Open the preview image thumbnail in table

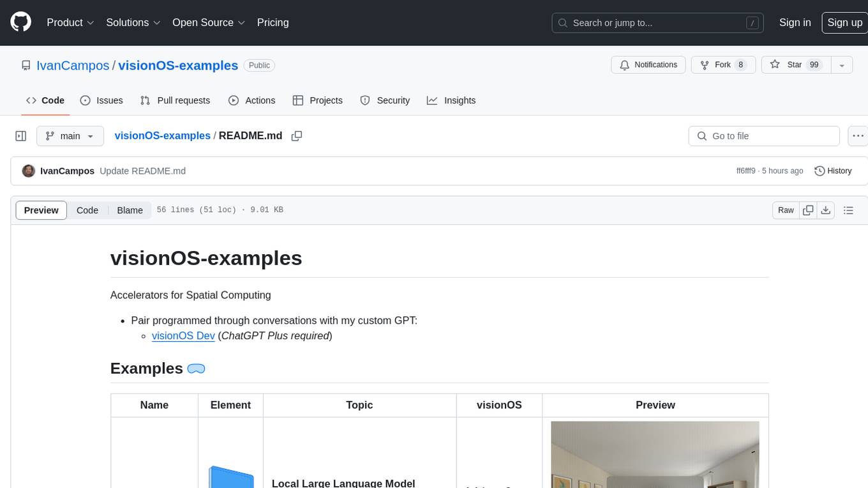[x=655, y=455]
